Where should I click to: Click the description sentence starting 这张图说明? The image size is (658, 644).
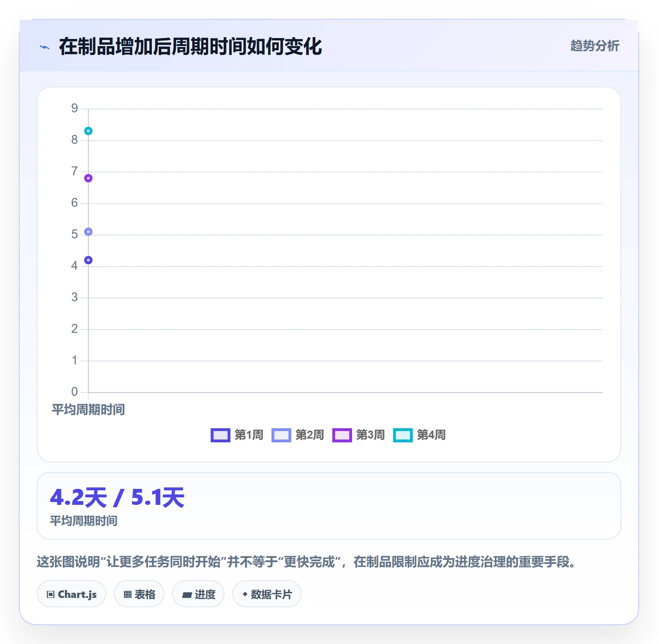click(x=306, y=562)
